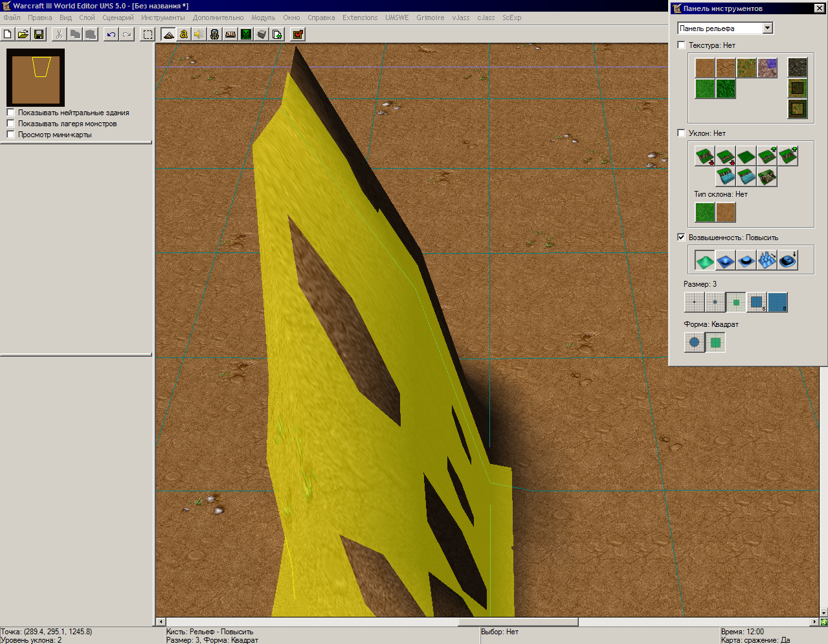Image resolution: width=828 pixels, height=644 pixels.
Task: Open the Object Editor helmet icon
Action: coord(215,34)
